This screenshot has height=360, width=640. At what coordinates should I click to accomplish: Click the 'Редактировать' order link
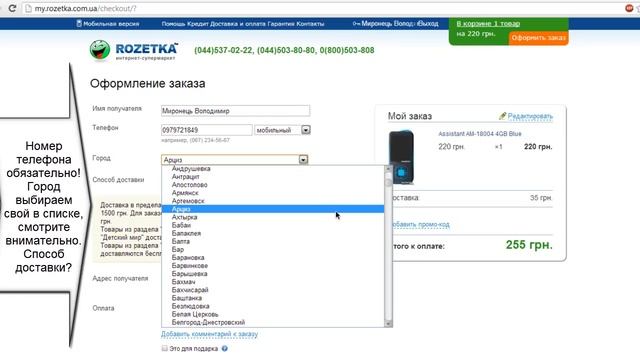point(530,116)
